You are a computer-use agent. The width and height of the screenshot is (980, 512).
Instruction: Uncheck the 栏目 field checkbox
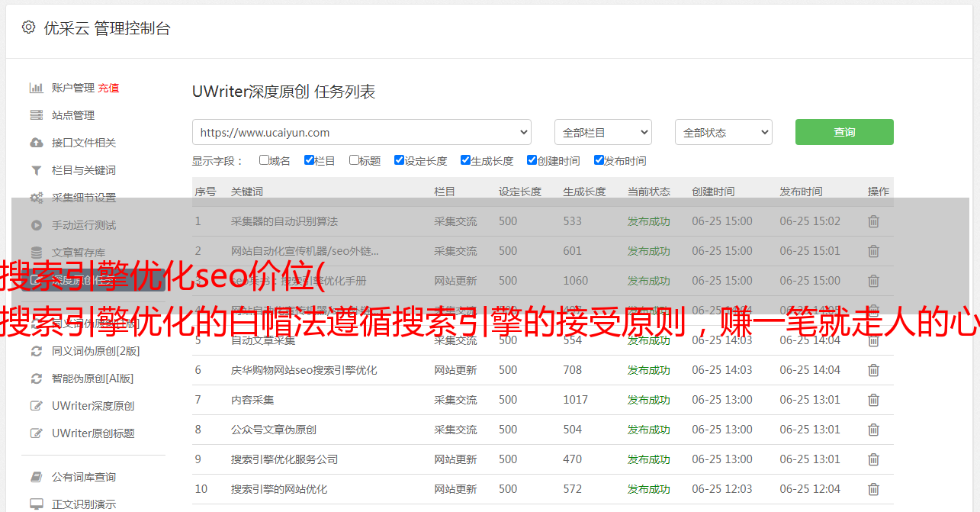pyautogui.click(x=309, y=160)
